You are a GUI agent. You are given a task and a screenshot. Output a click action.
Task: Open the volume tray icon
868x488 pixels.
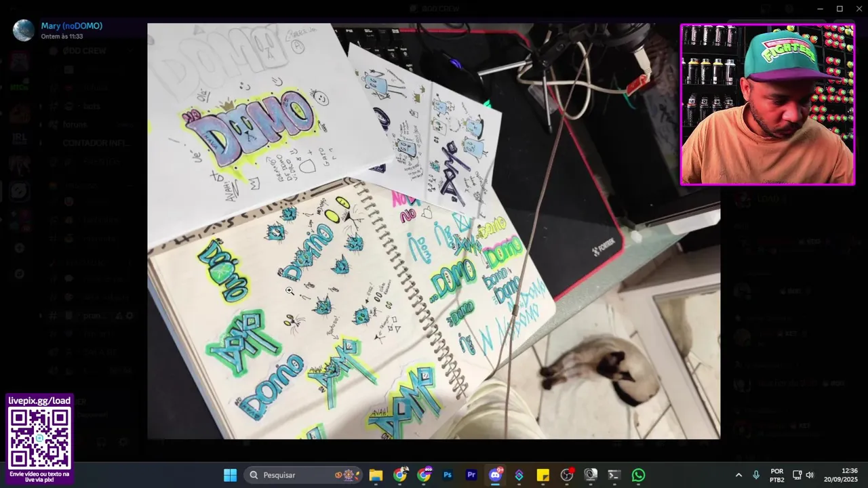click(810, 475)
